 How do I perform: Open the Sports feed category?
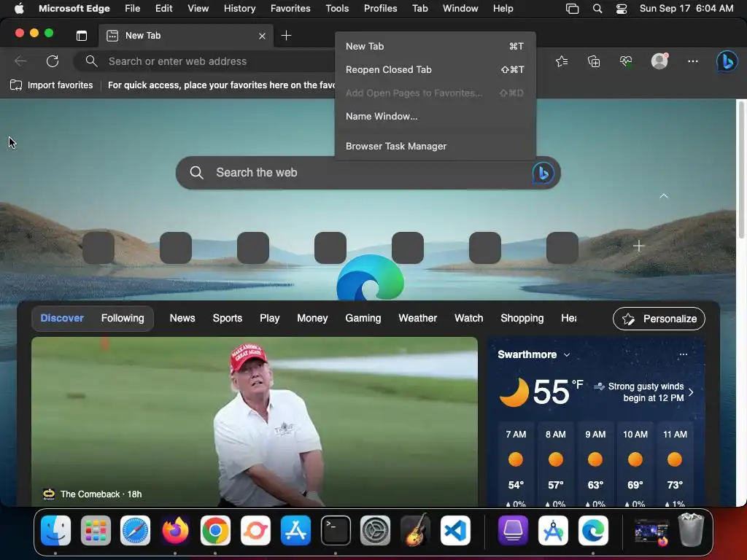[228, 318]
